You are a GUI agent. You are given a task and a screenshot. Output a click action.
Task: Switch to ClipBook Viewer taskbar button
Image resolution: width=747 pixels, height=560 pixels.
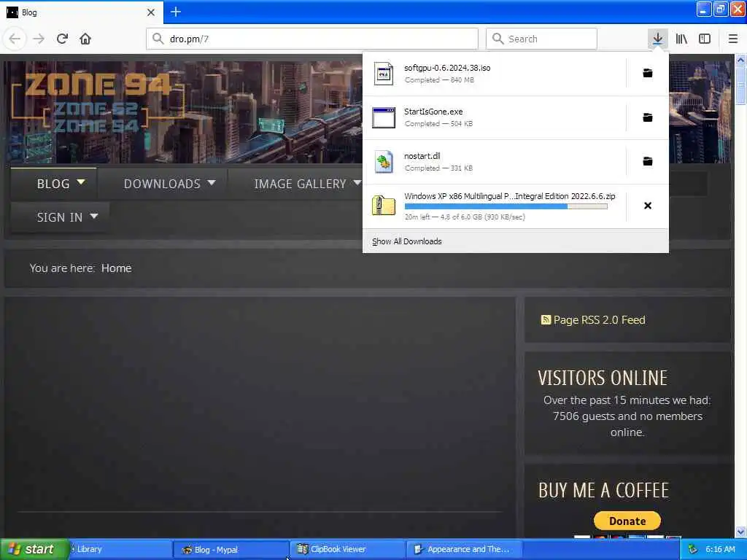point(347,549)
